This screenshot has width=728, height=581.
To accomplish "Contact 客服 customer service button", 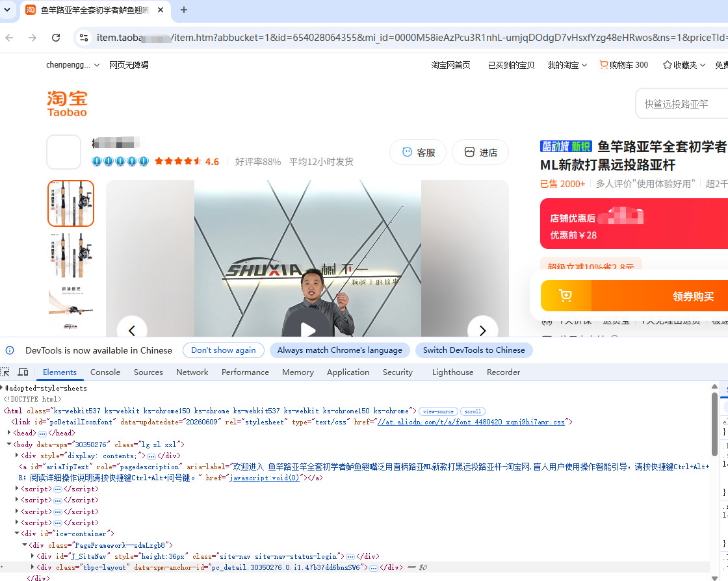I will coord(418,152).
